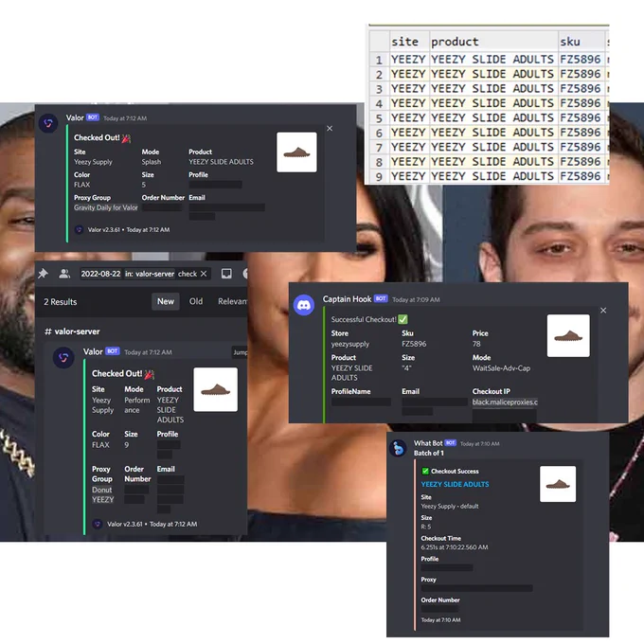The height and width of the screenshot is (644, 644).
Task: Select spreadsheet row number 1
Action: click(379, 60)
